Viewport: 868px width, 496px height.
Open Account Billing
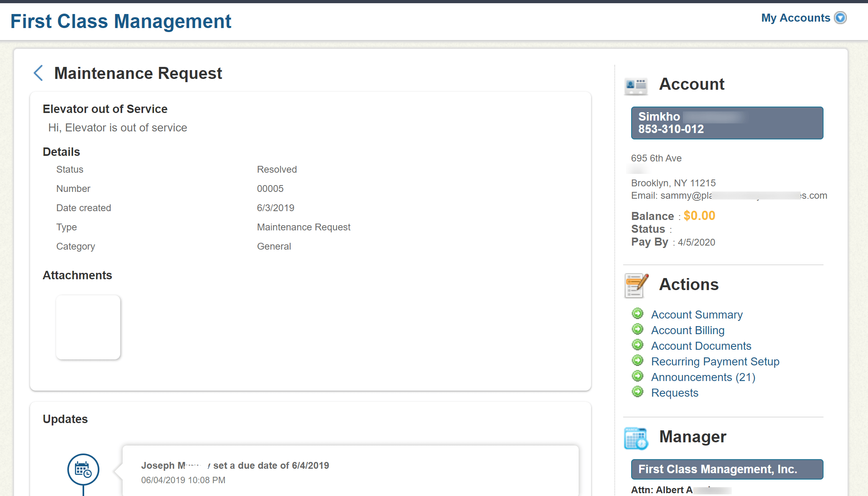click(688, 330)
